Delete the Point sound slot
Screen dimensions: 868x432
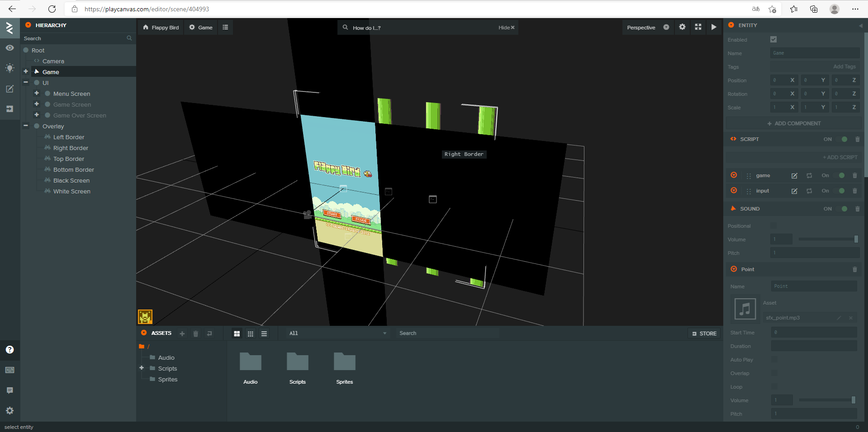click(855, 269)
